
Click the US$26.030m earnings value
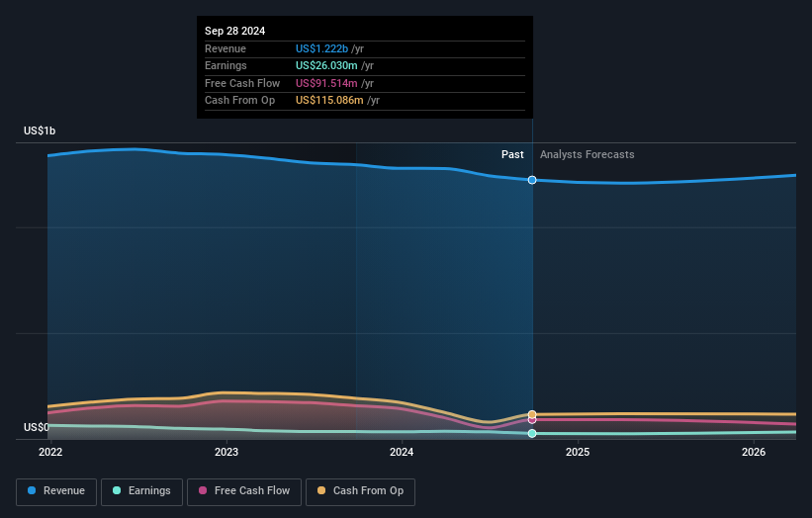pos(326,65)
